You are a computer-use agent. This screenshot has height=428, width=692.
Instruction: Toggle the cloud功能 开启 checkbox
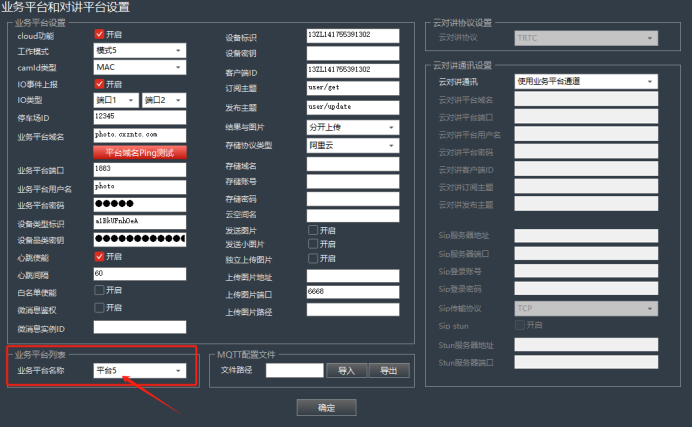pos(99,34)
